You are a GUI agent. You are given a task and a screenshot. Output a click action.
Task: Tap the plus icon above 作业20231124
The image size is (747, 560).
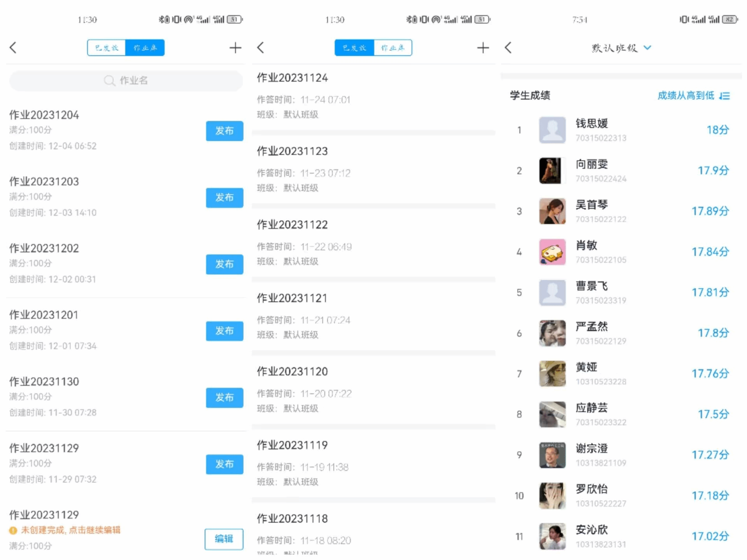tap(483, 48)
